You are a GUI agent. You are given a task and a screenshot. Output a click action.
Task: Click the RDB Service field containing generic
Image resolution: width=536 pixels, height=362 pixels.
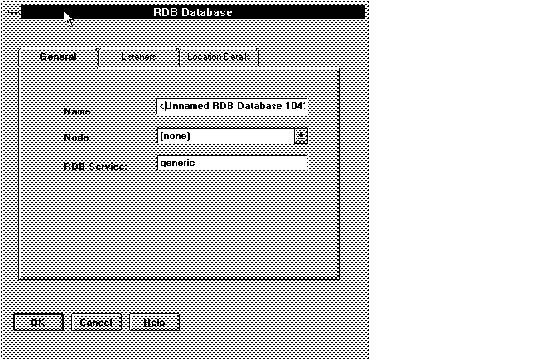232,163
